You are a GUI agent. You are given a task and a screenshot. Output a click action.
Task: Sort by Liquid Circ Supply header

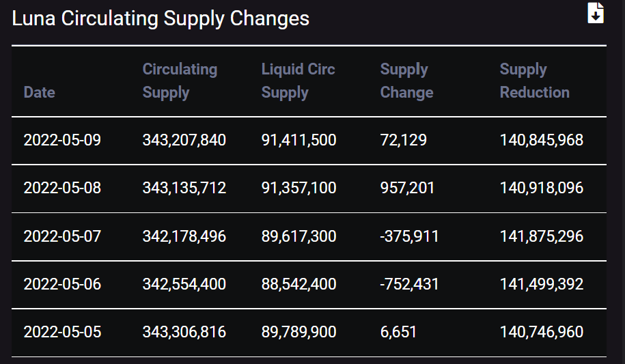tap(298, 81)
